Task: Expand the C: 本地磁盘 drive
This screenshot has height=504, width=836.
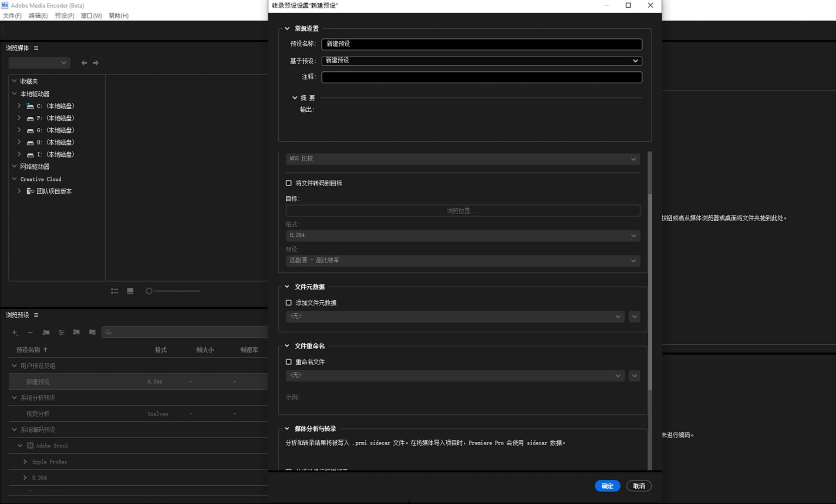Action: (19, 106)
